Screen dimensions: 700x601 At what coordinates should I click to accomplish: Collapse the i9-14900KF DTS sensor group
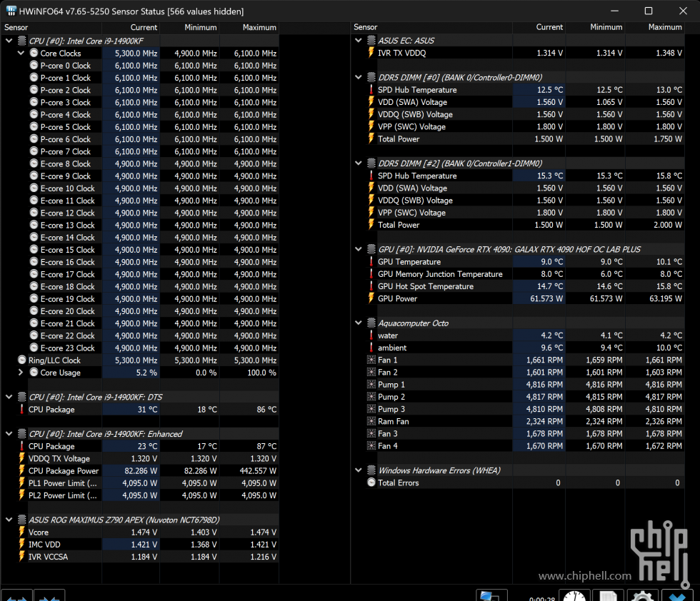click(x=9, y=397)
